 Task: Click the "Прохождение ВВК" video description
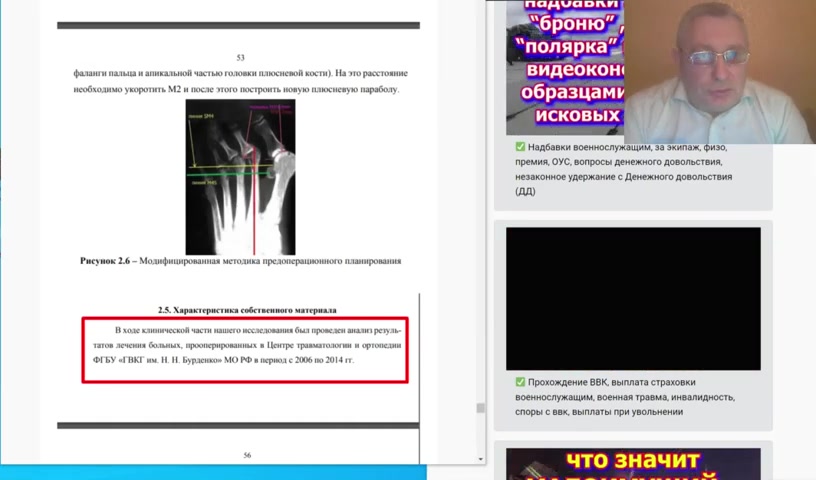(x=624, y=397)
